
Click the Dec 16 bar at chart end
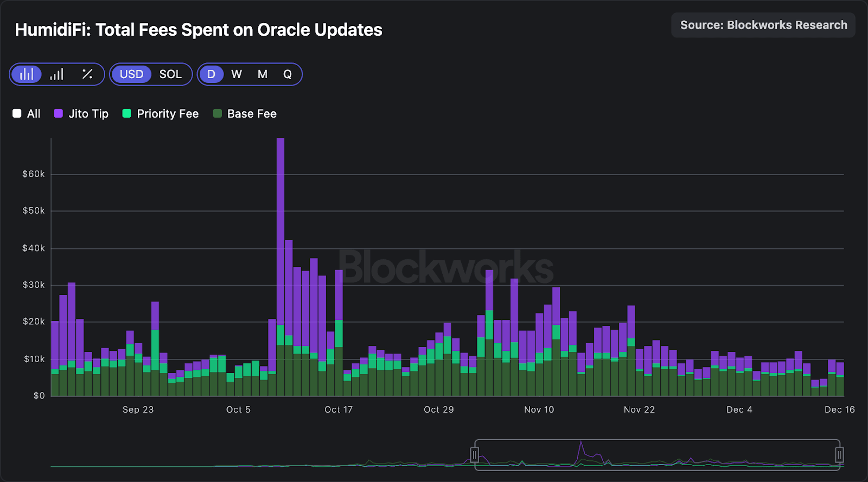pos(840,380)
